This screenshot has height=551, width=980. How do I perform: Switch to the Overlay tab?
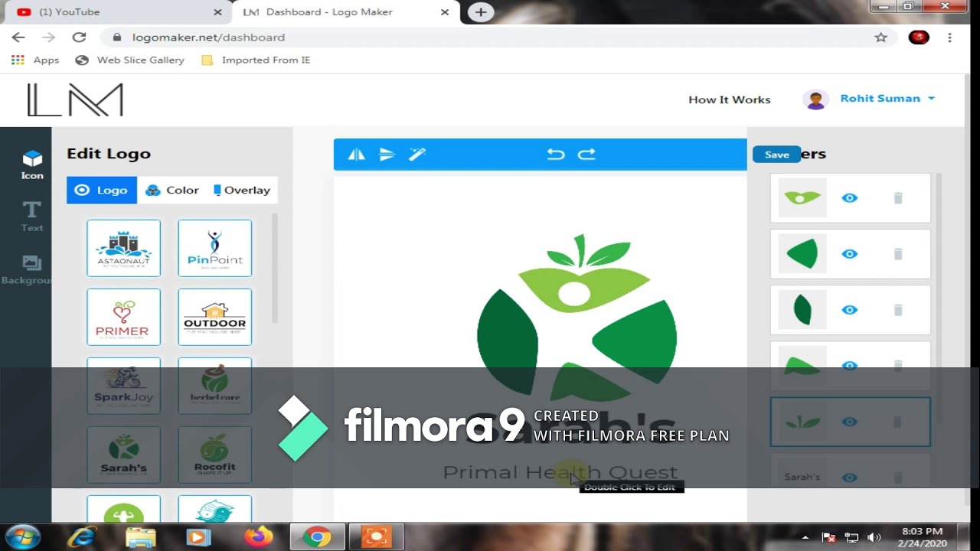click(x=242, y=190)
